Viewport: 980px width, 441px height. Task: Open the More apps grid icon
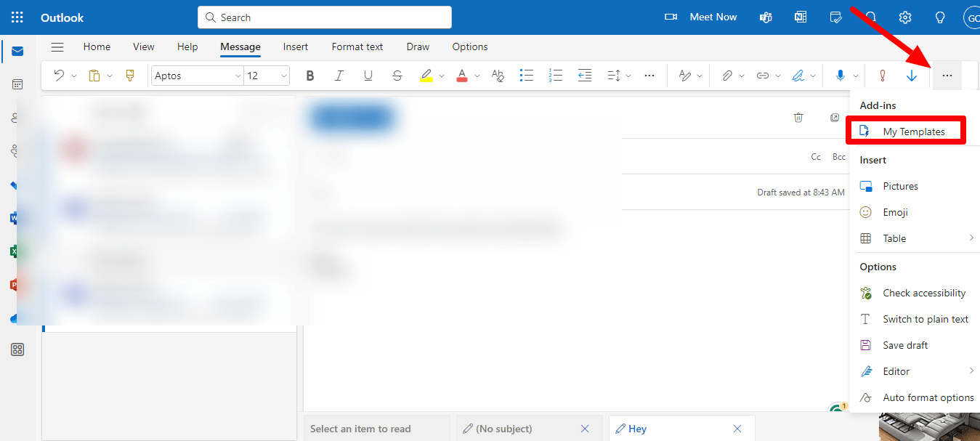17,349
